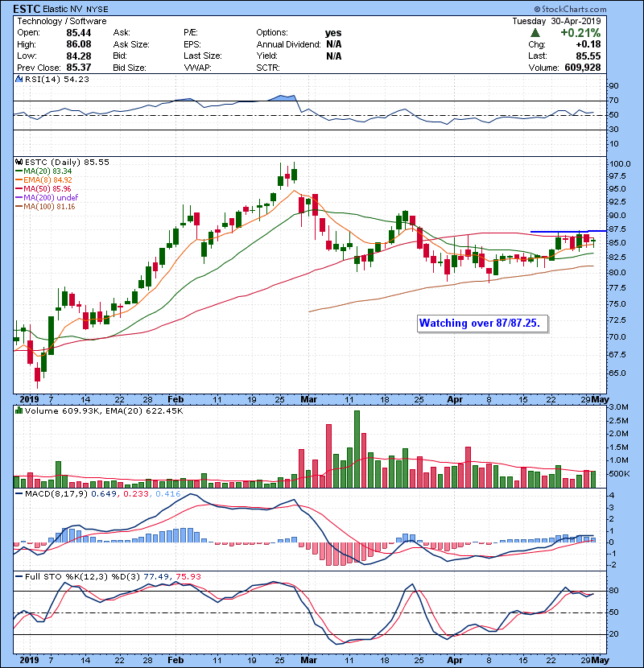
Task: Click the Last value 85.55
Action: 588,56
